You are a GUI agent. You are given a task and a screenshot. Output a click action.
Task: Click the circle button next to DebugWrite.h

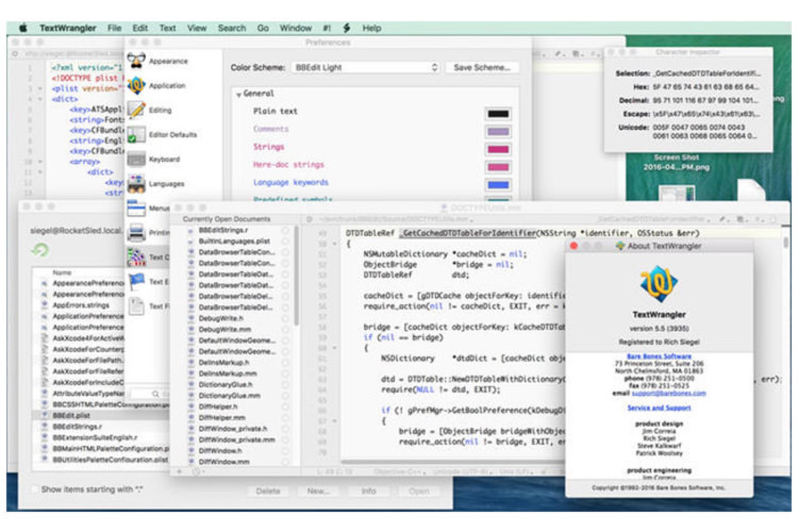coord(285,318)
